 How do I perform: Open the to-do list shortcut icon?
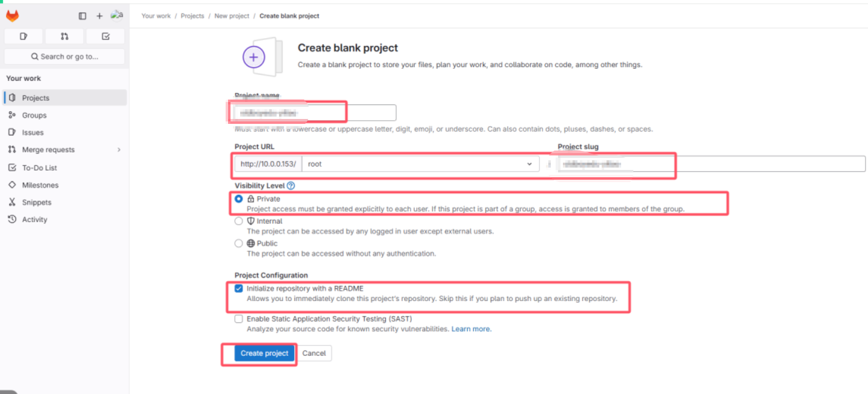click(x=106, y=36)
